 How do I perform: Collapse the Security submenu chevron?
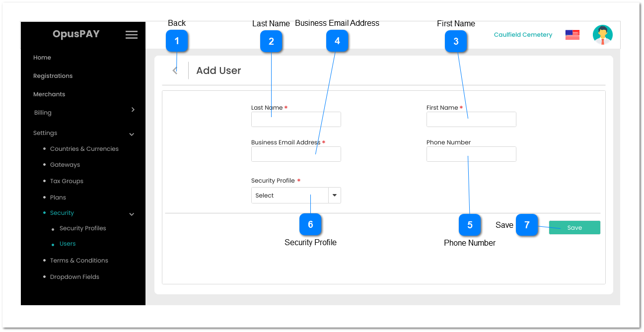pyautogui.click(x=132, y=214)
